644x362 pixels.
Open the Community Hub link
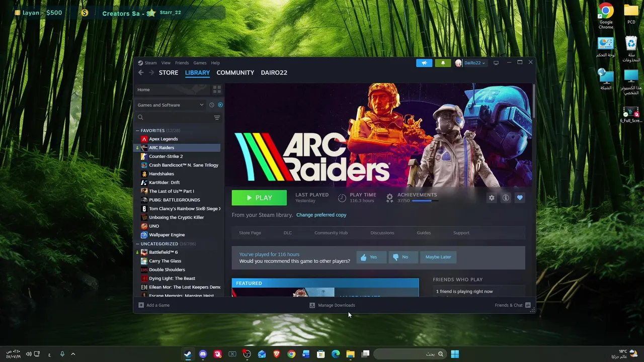pyautogui.click(x=331, y=233)
